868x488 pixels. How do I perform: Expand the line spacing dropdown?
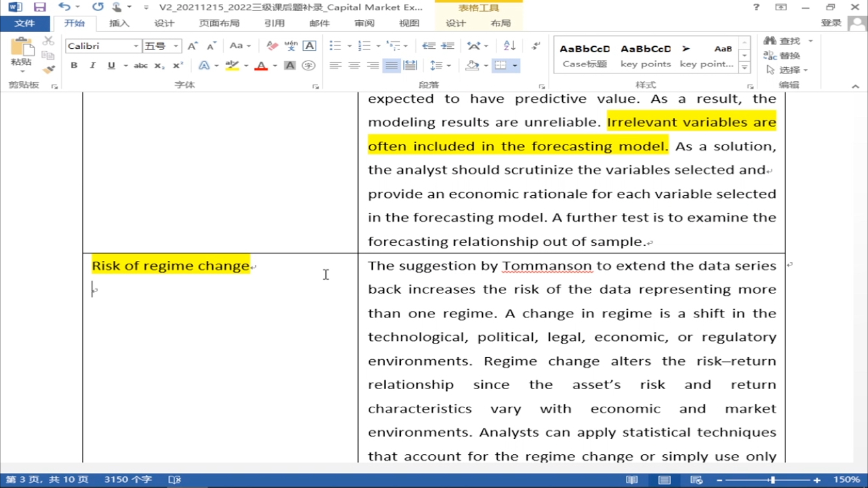pos(449,66)
